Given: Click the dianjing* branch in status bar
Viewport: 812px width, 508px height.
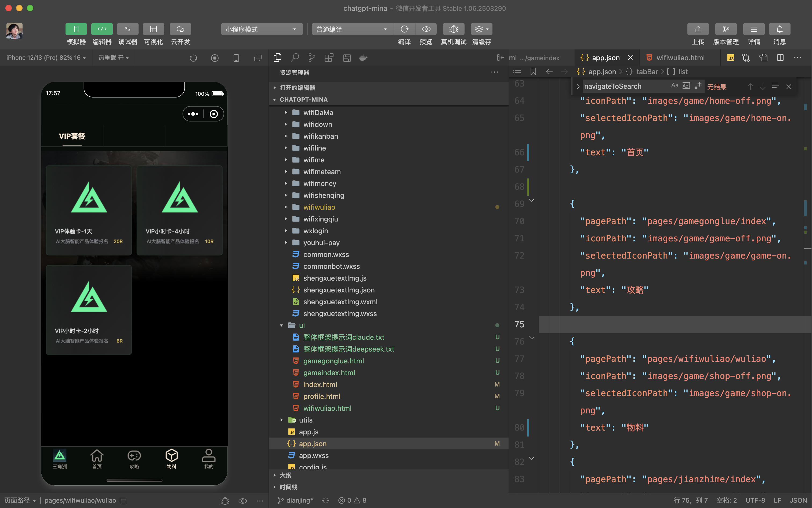Looking at the screenshot, I should (x=296, y=500).
